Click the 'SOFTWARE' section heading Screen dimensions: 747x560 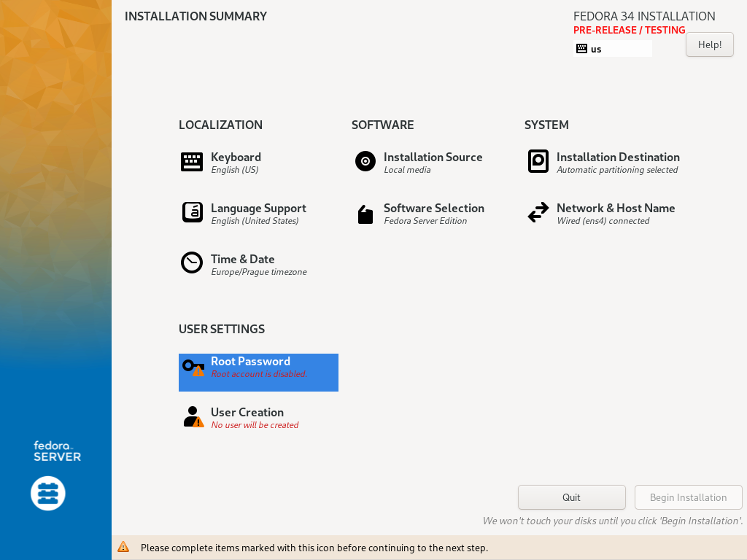(x=382, y=125)
